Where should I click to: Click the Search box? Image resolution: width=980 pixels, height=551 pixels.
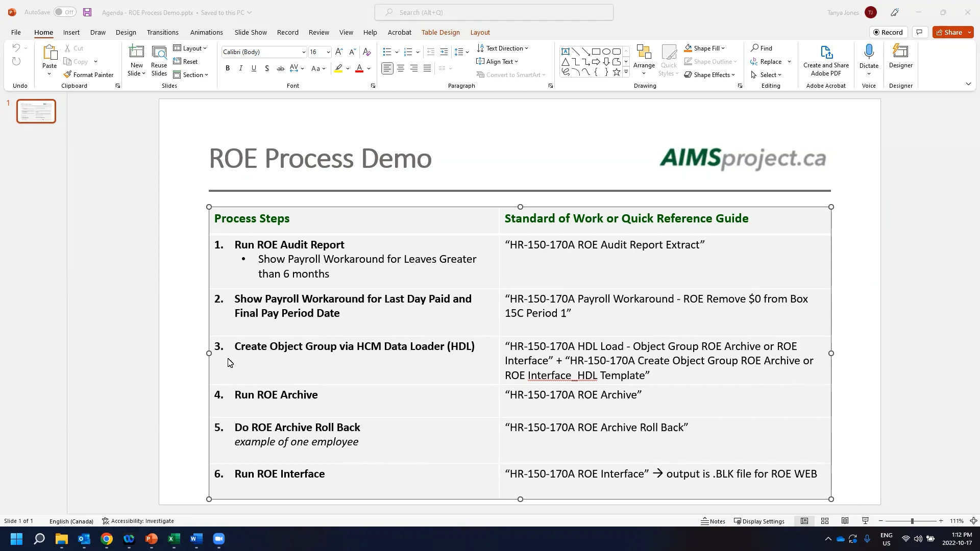click(x=494, y=12)
